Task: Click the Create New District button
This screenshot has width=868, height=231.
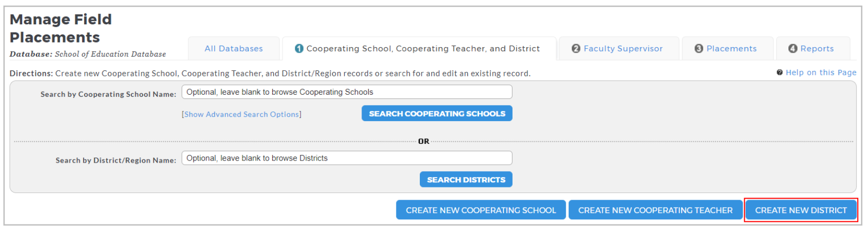Action: (x=801, y=210)
